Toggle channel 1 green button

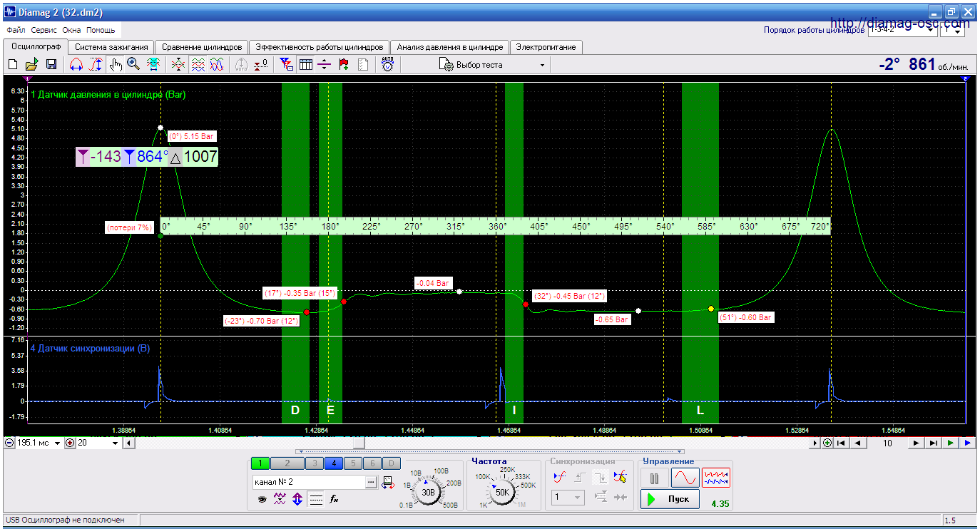[x=261, y=463]
